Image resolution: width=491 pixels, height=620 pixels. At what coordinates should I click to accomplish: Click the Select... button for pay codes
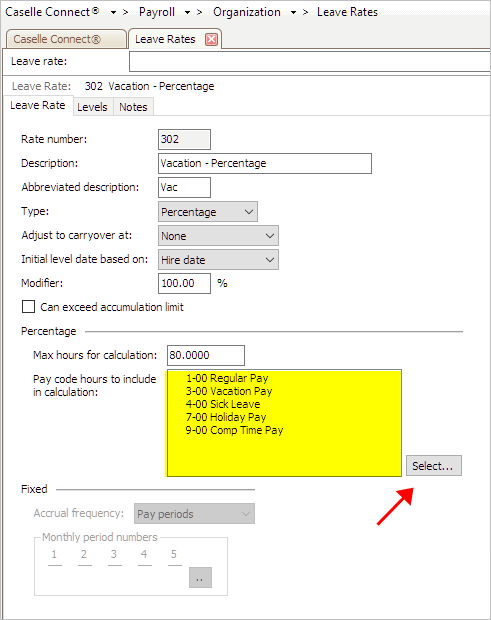coord(434,466)
